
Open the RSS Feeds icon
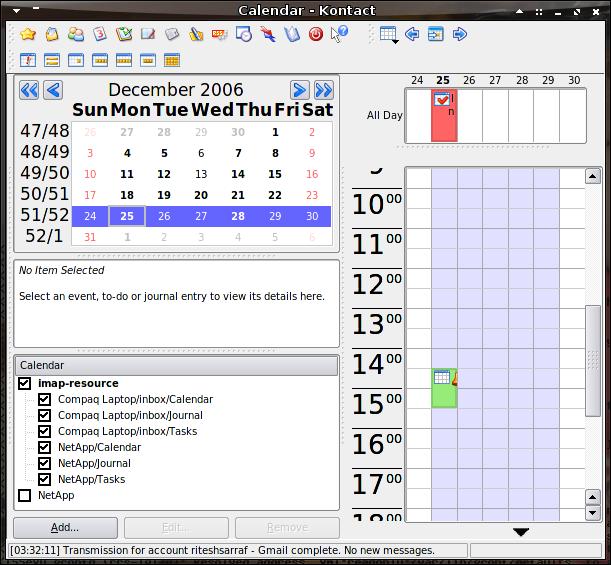point(220,34)
